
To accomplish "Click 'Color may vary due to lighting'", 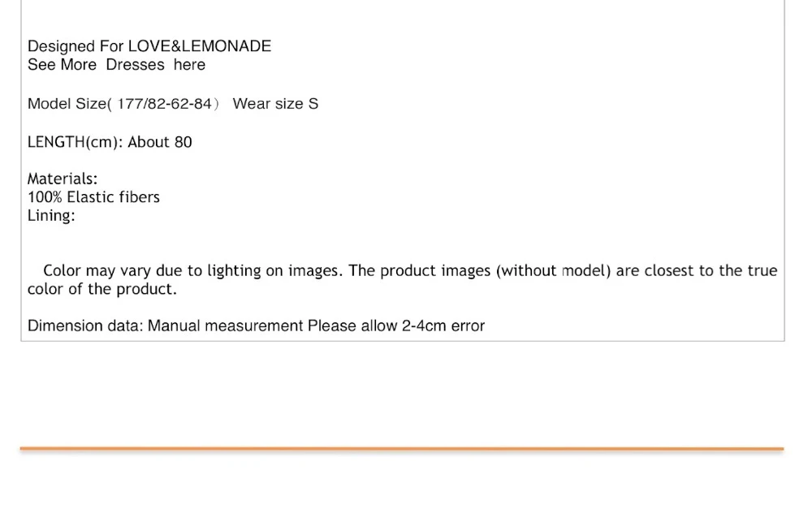I will pos(152,270).
